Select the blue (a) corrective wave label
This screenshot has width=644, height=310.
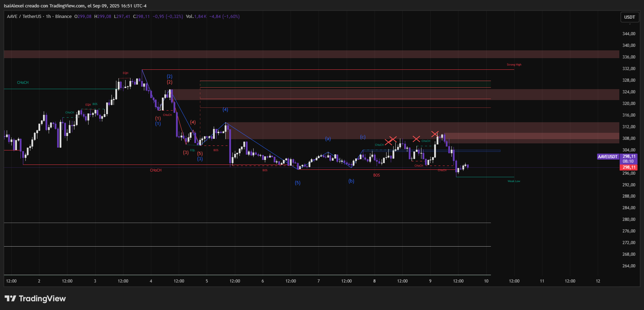coord(328,139)
